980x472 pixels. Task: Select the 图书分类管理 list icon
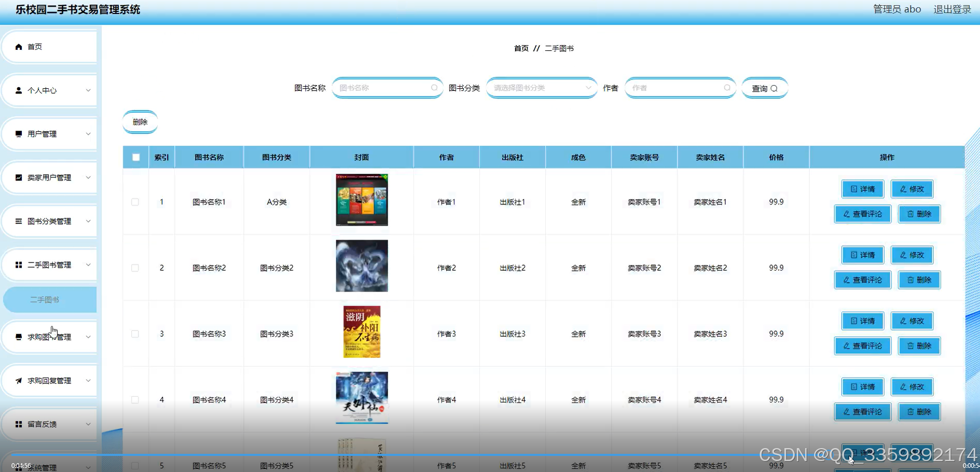click(x=18, y=220)
